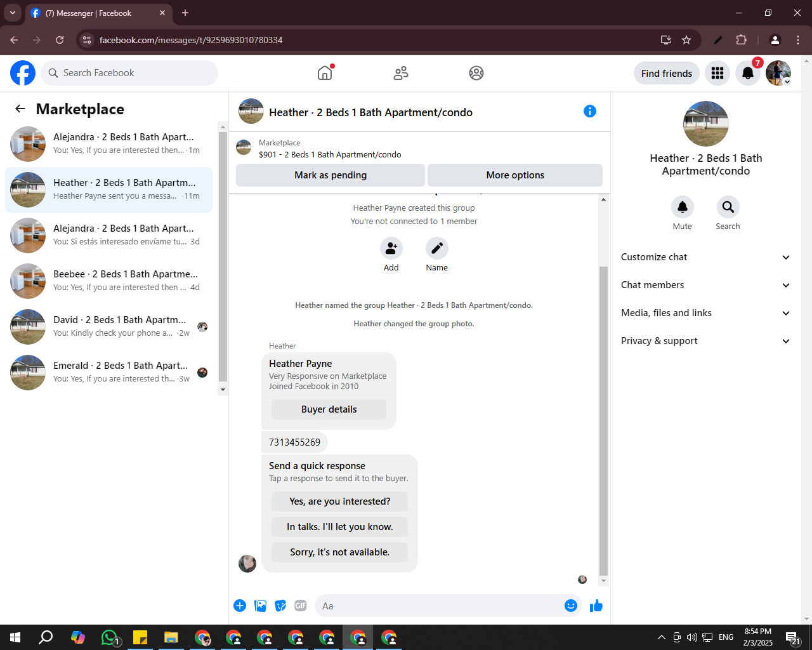Viewport: 812px width, 650px height.
Task: Go back with Marketplace back arrow
Action: coord(20,109)
